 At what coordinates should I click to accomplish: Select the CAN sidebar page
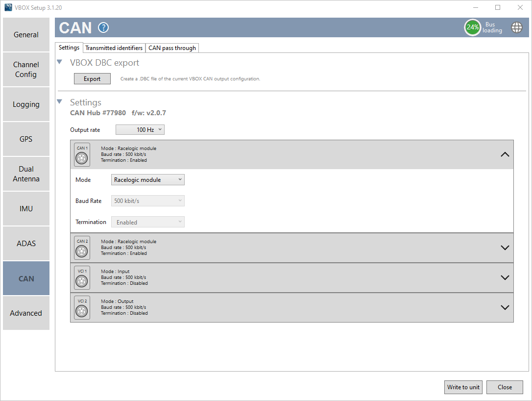coord(26,278)
